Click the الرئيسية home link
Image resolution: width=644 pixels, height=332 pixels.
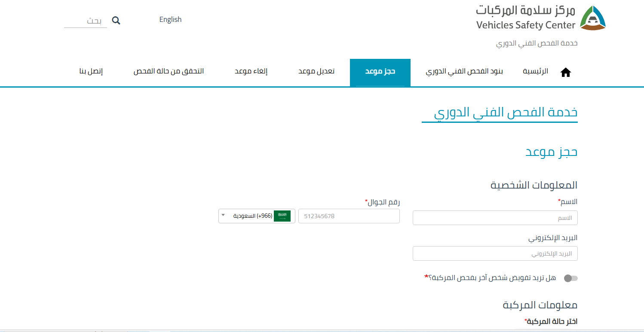point(535,71)
